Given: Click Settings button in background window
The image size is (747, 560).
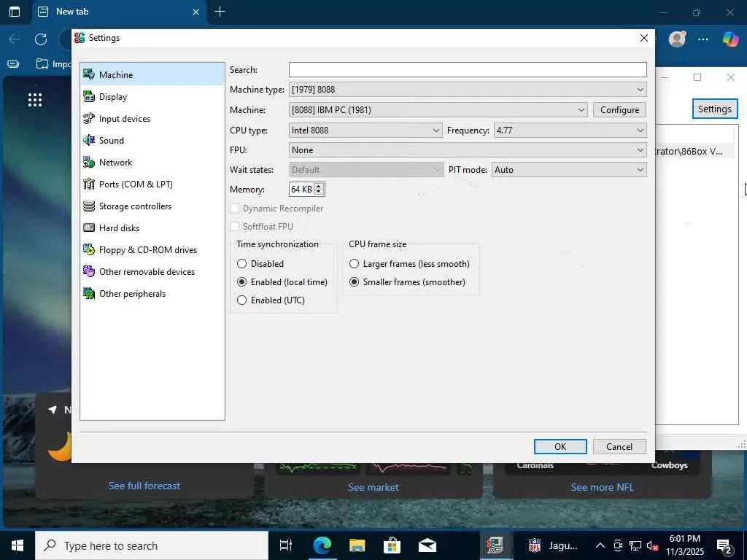Looking at the screenshot, I should [x=714, y=109].
